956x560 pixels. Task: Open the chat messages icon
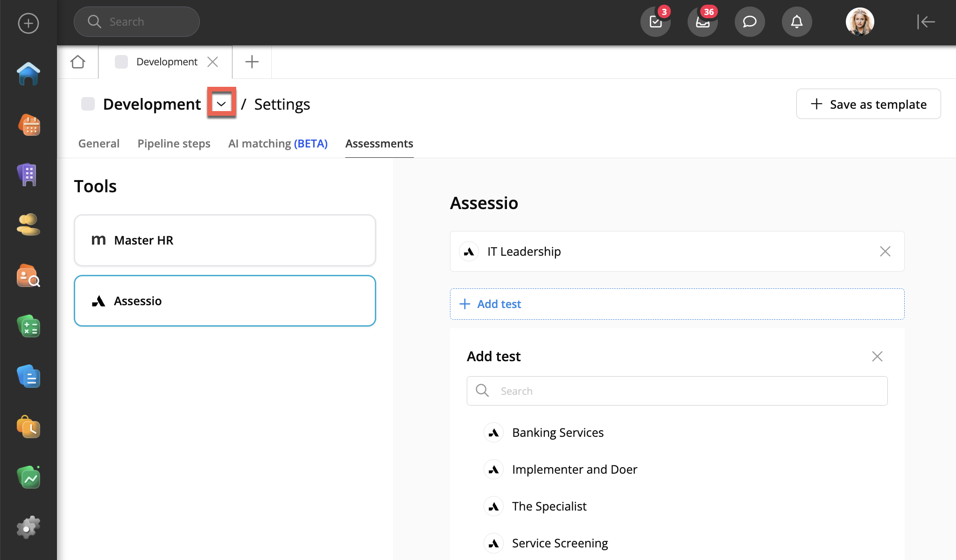(750, 22)
